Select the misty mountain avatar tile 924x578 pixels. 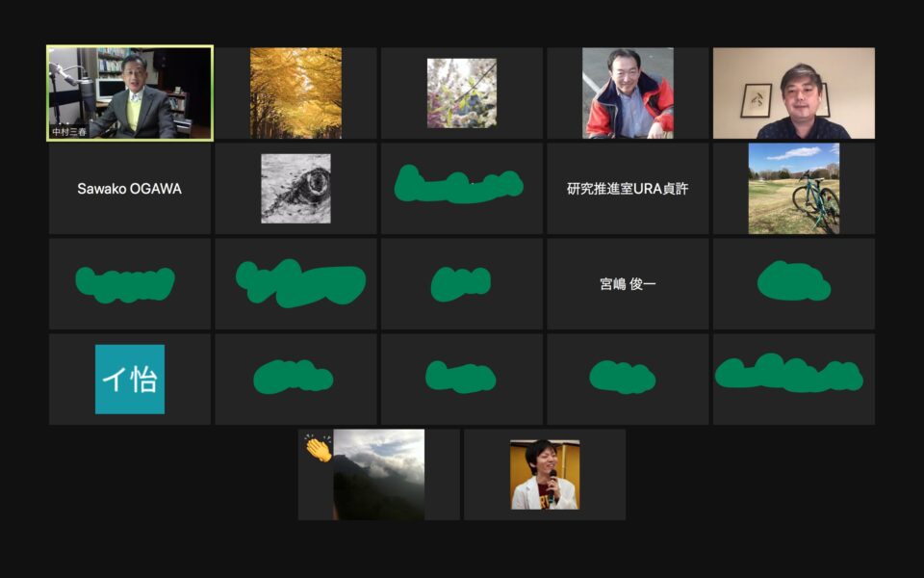point(379,474)
